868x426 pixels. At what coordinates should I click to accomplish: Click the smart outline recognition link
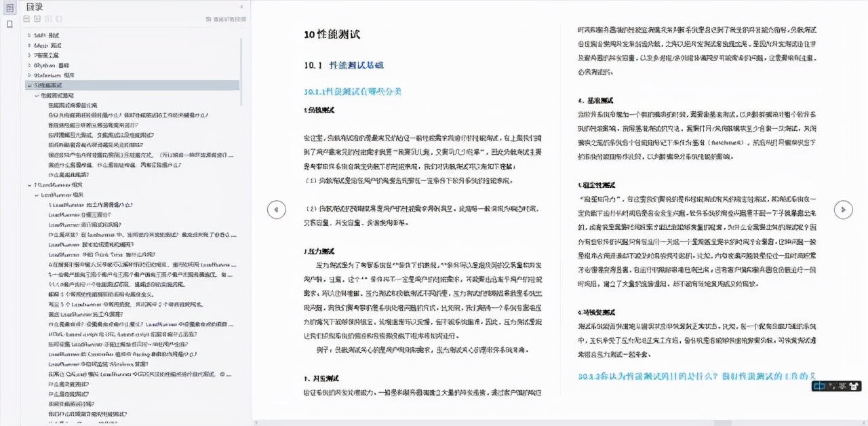pos(225,19)
